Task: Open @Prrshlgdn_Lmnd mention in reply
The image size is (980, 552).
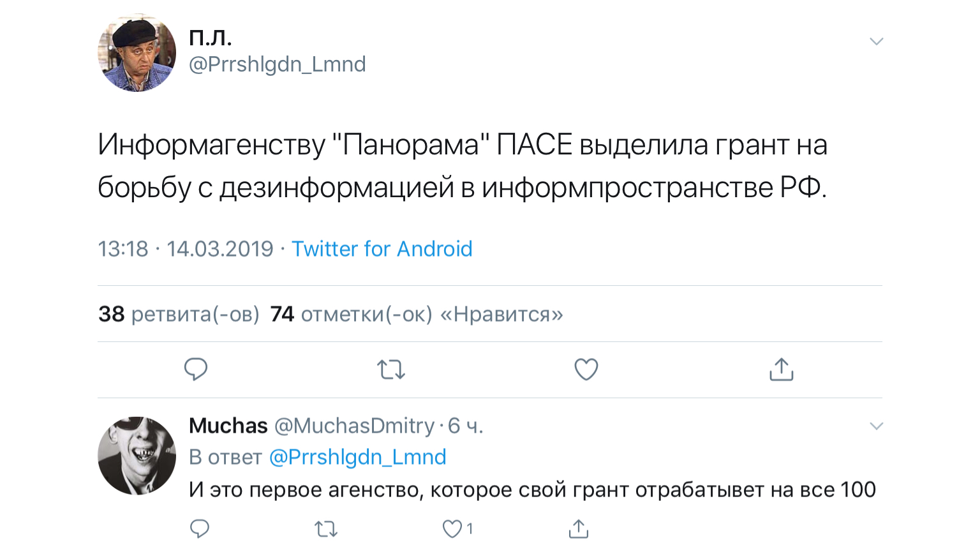Action: point(357,457)
